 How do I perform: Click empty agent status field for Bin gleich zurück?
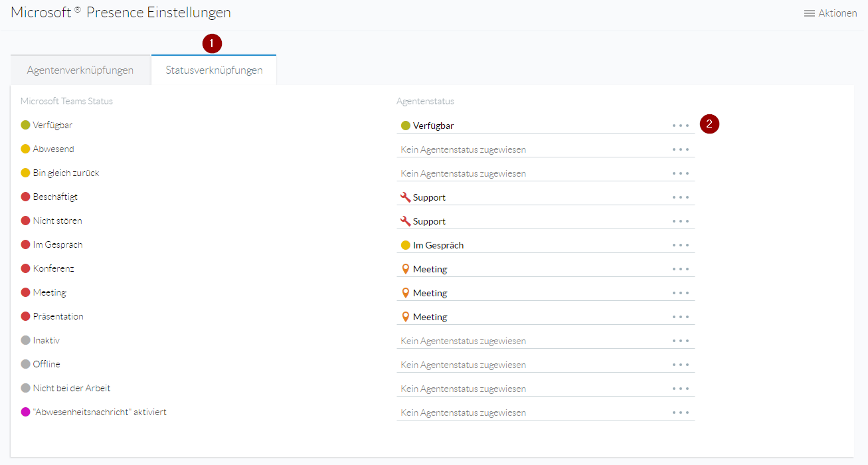tap(546, 173)
